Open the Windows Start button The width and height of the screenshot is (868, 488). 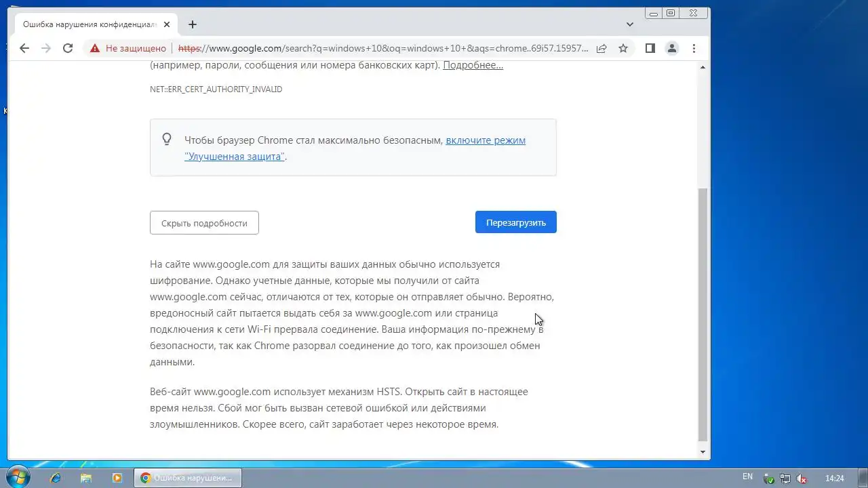(17, 477)
